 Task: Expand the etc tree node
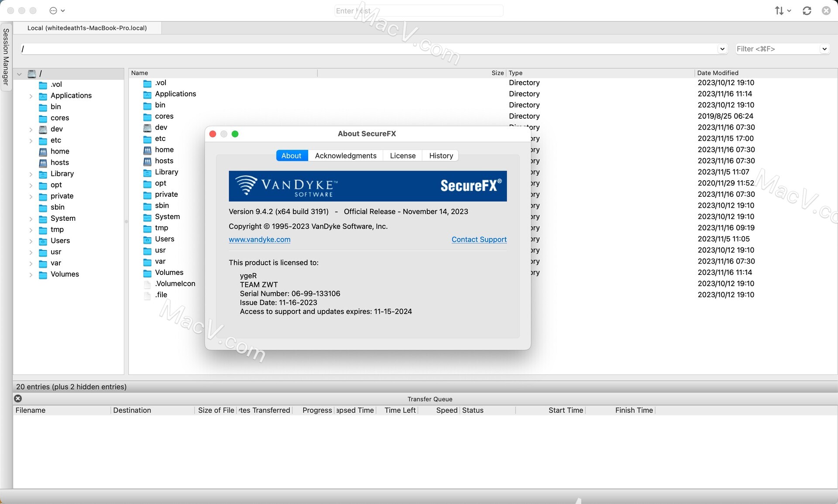click(31, 141)
